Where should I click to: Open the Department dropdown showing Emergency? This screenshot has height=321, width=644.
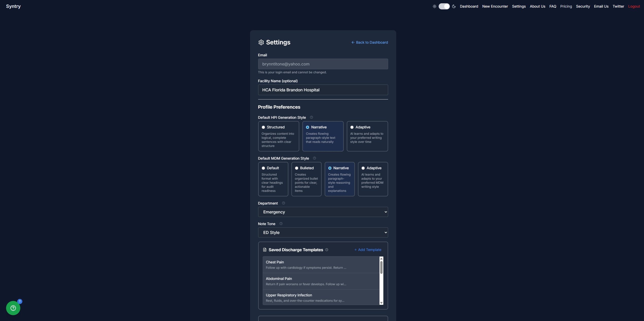[323, 212]
